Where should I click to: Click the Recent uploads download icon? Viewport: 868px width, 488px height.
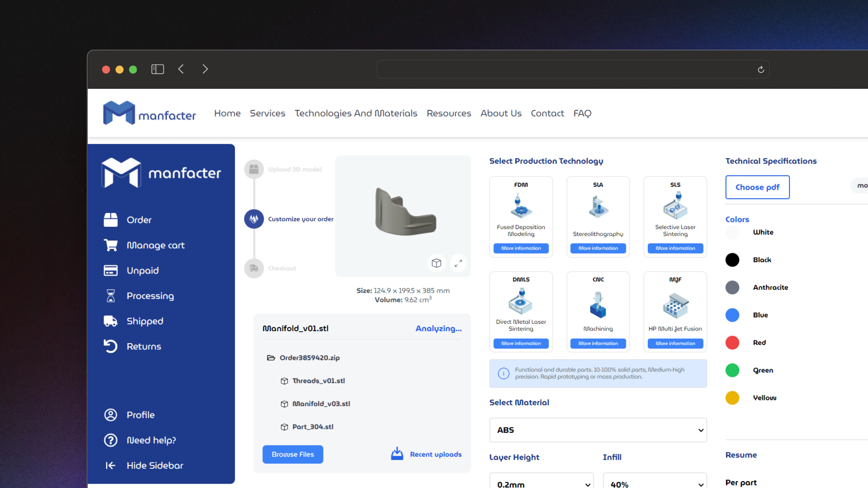(x=397, y=454)
